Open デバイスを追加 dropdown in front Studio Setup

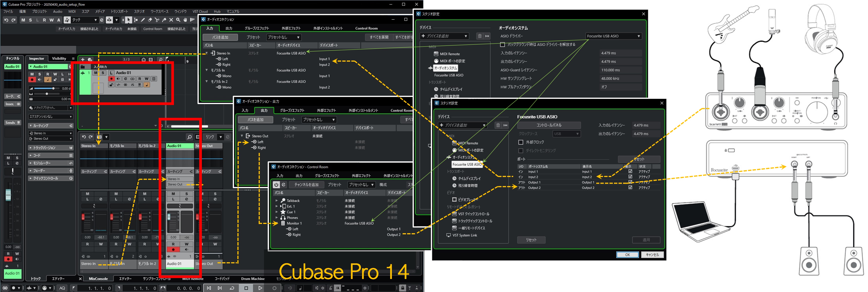(x=463, y=125)
